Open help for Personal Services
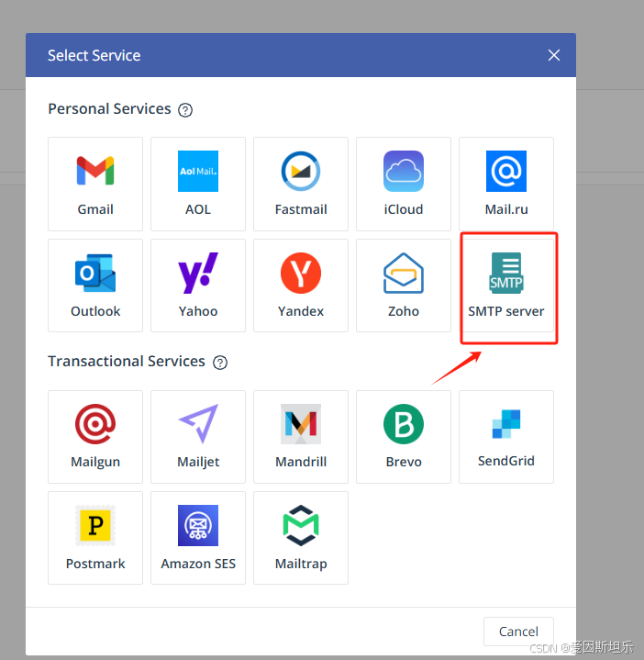Viewport: 644px width, 660px height. tap(185, 110)
